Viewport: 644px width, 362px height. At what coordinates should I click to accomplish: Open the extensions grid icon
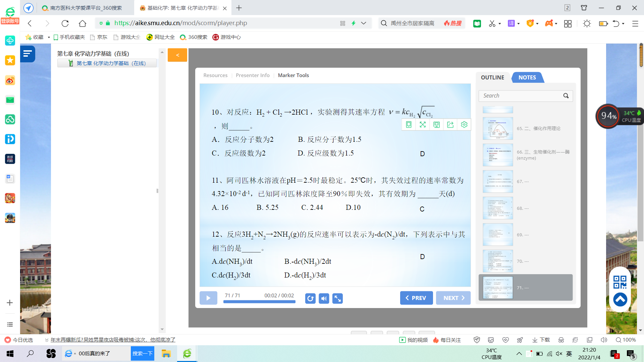pos(568,23)
